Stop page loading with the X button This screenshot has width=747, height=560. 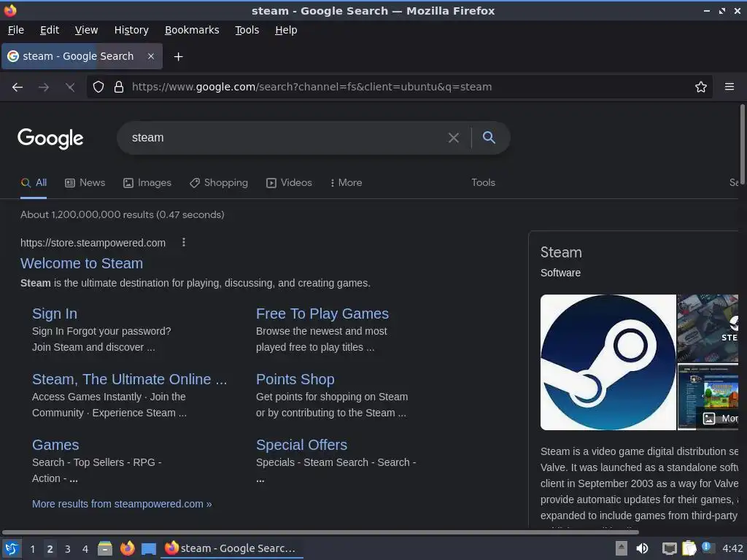click(70, 87)
